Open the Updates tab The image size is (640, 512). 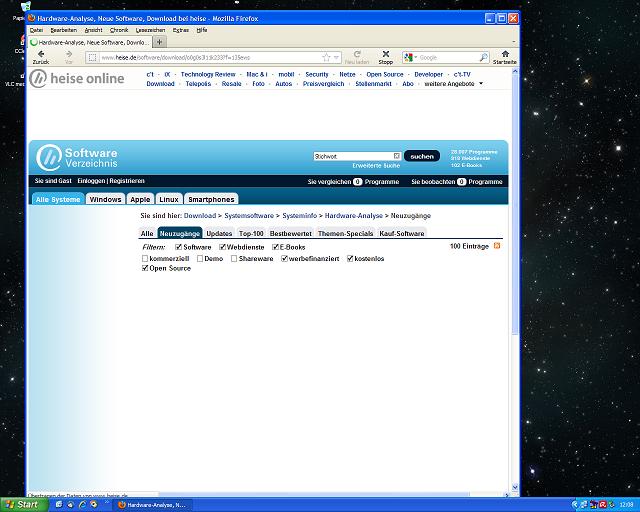tap(219, 234)
